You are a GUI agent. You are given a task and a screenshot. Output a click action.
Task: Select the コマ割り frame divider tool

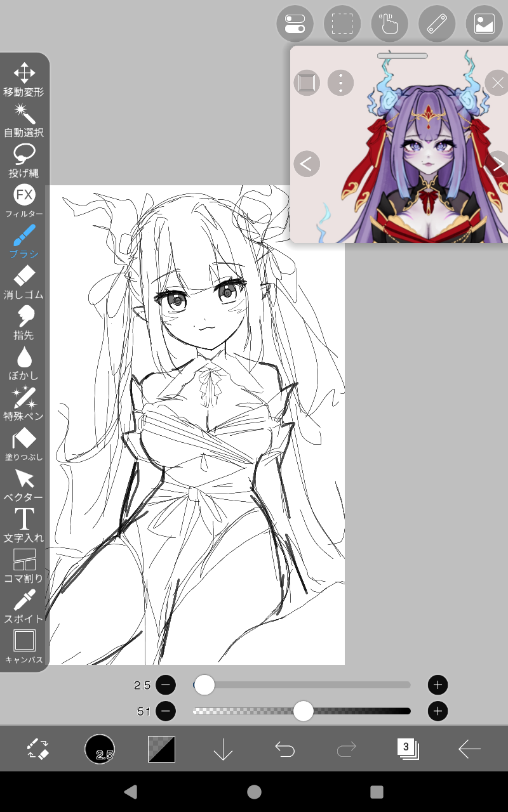coord(24,566)
